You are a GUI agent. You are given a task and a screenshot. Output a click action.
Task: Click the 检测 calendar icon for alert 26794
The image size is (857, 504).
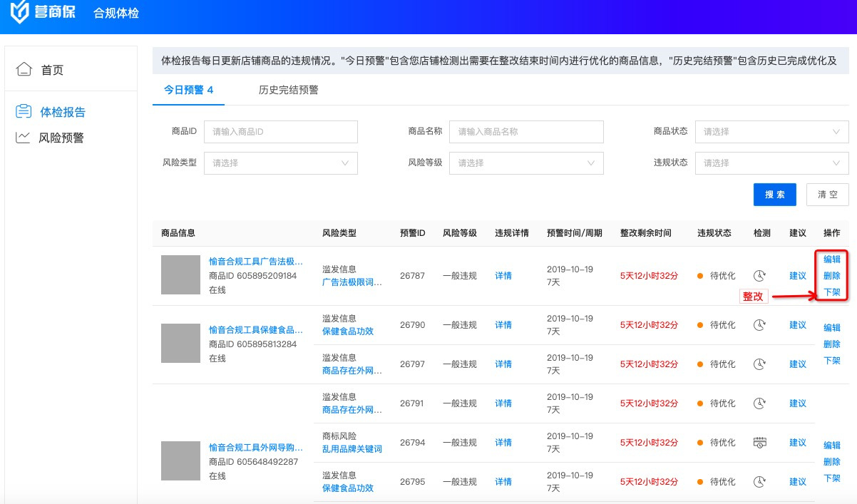tap(760, 443)
